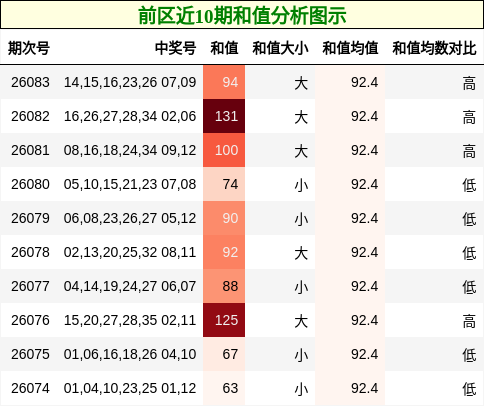Click 小 in the 26079 row
Viewport: 484px width, 406px height.
pos(301,219)
